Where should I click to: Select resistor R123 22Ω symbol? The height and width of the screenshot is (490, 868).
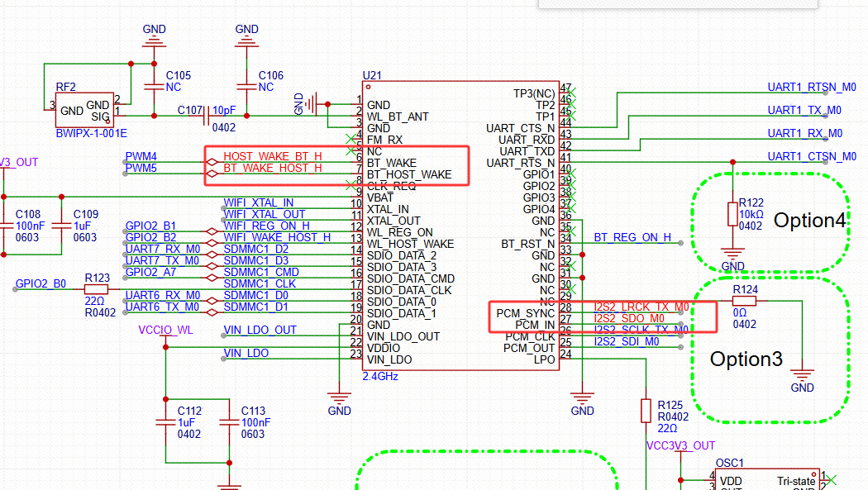(97, 289)
